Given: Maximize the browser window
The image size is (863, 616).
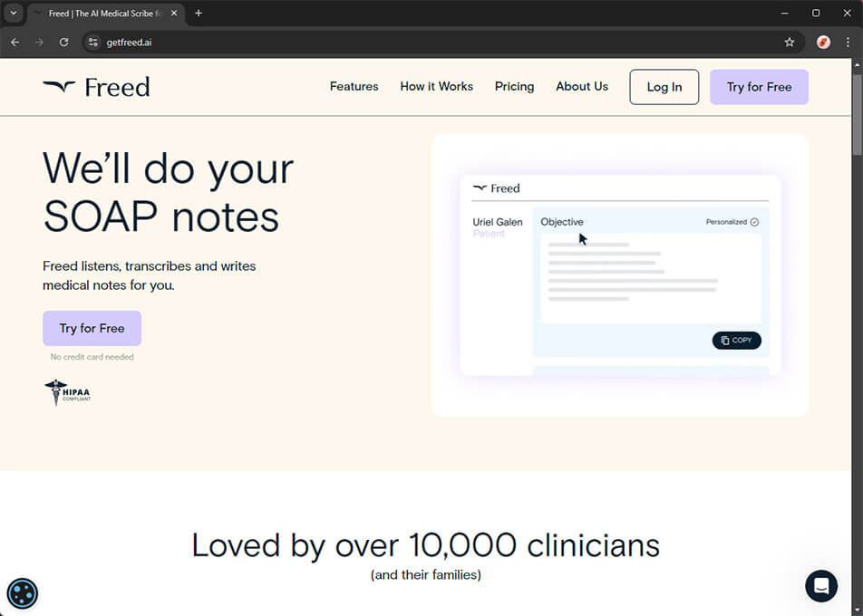Looking at the screenshot, I should [x=816, y=14].
